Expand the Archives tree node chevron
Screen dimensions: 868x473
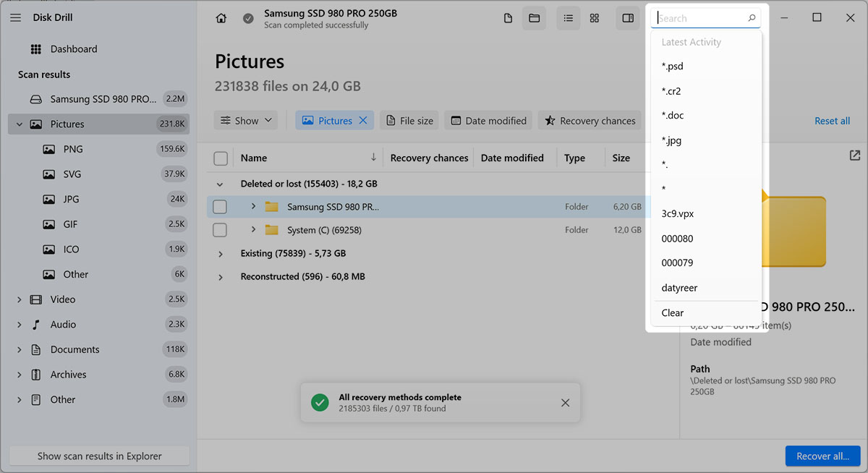click(x=19, y=375)
